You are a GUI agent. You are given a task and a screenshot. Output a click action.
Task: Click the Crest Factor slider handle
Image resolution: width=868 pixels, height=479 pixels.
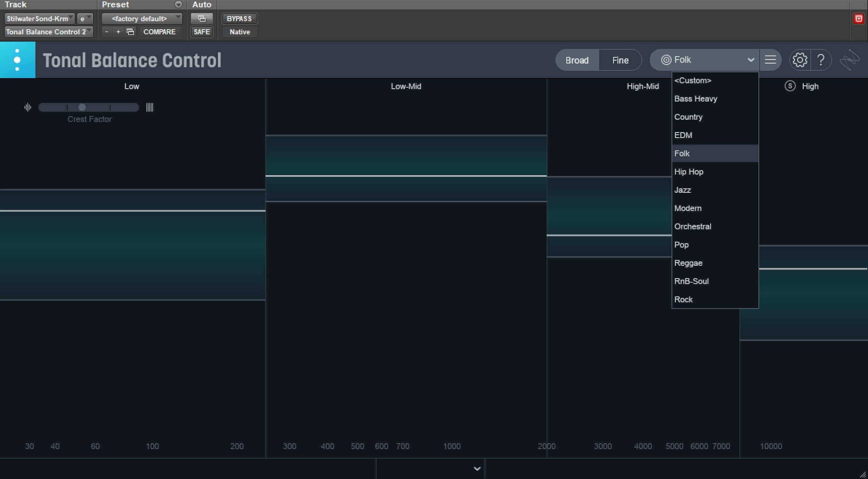[82, 107]
